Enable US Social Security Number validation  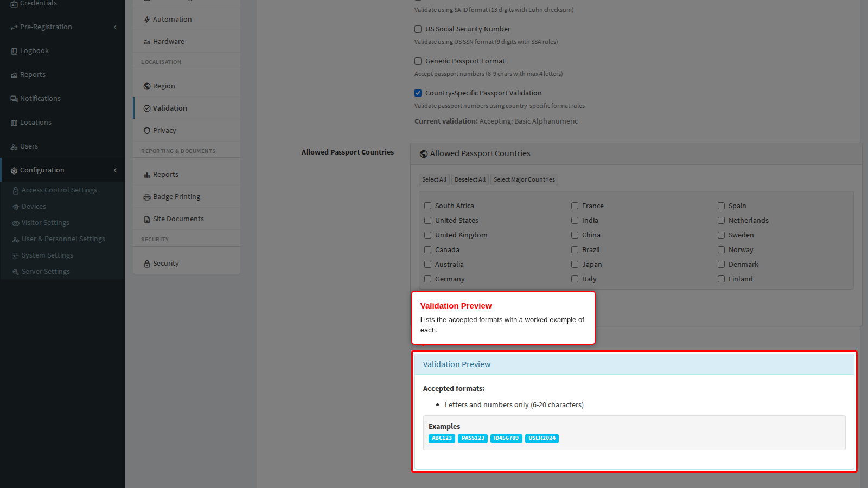tap(418, 29)
